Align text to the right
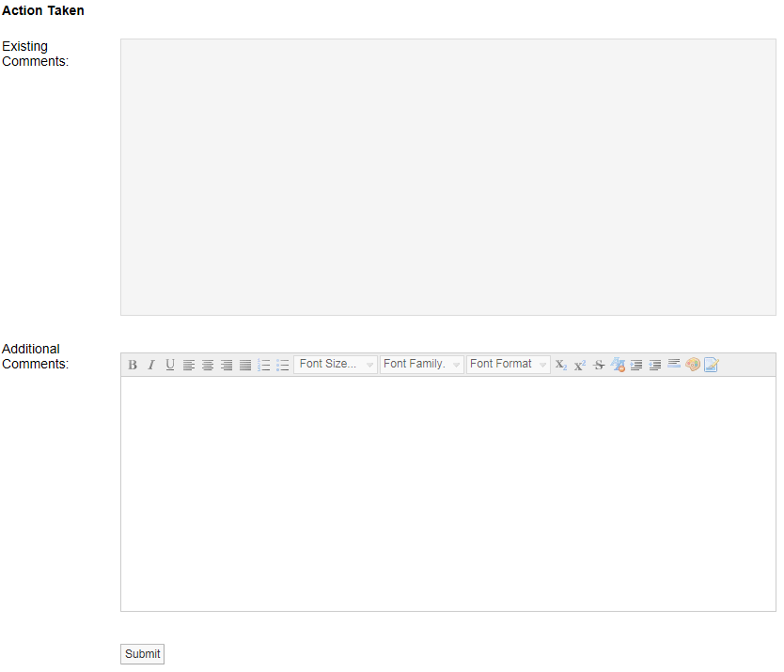784x672 pixels. point(227,365)
